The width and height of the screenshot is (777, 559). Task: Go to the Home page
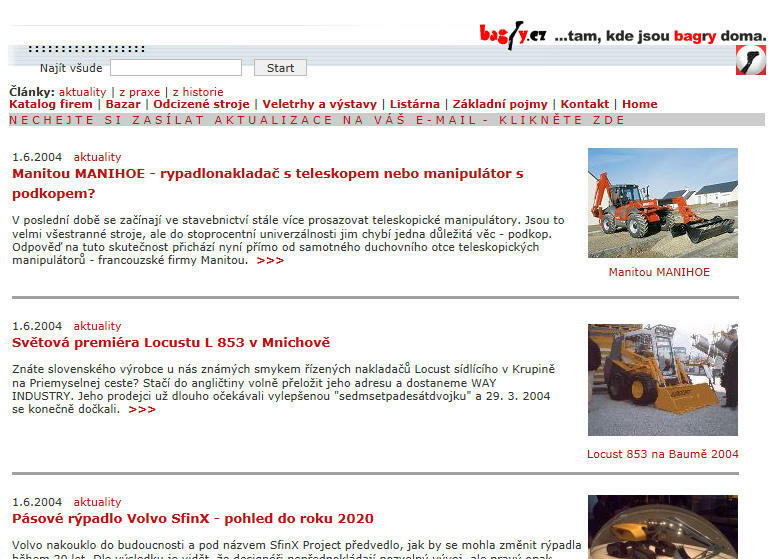pyautogui.click(x=640, y=104)
